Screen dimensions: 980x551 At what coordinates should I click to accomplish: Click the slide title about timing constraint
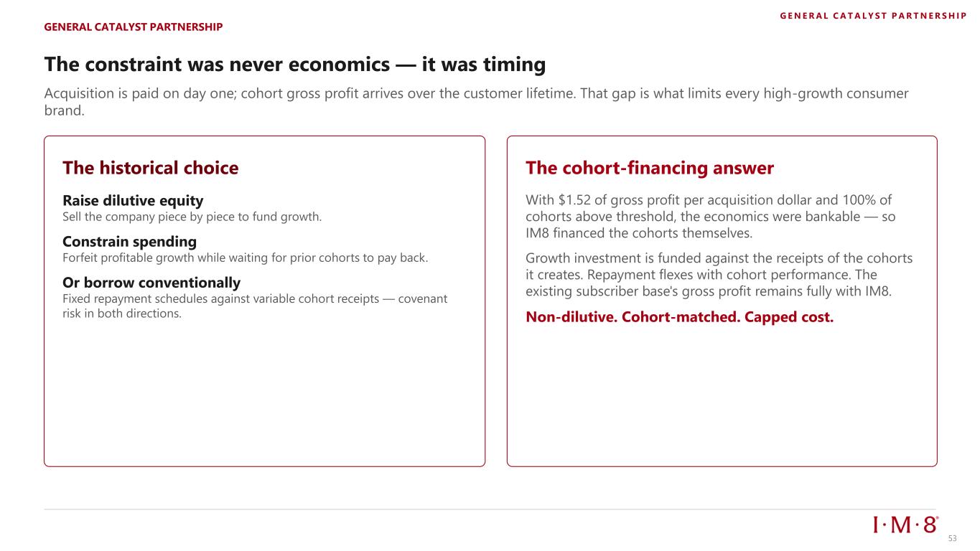[x=295, y=65]
